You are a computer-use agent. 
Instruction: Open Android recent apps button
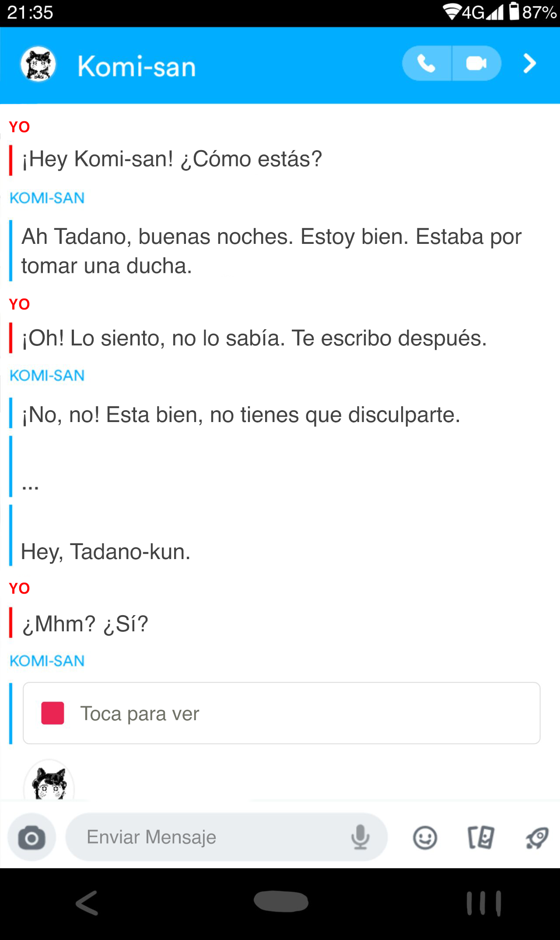click(x=483, y=903)
